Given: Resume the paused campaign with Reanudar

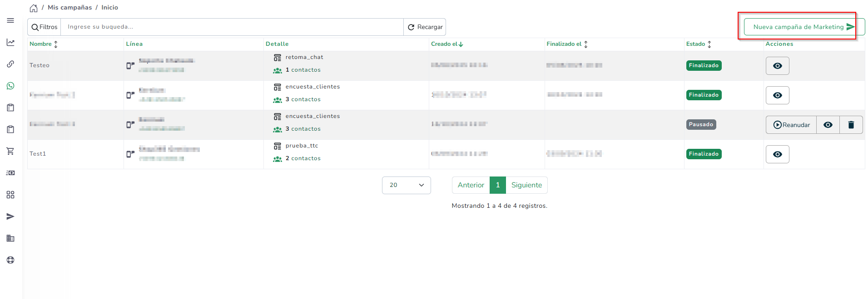Looking at the screenshot, I should click(x=791, y=125).
